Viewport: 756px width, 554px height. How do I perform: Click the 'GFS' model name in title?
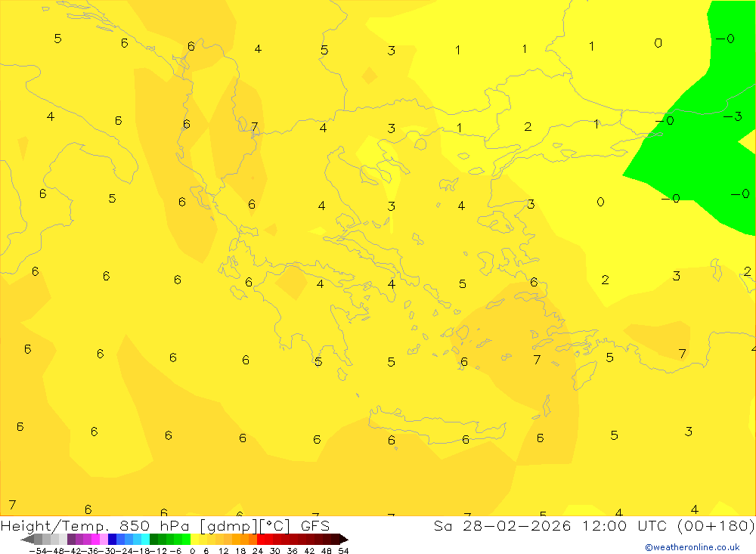pyautogui.click(x=315, y=525)
